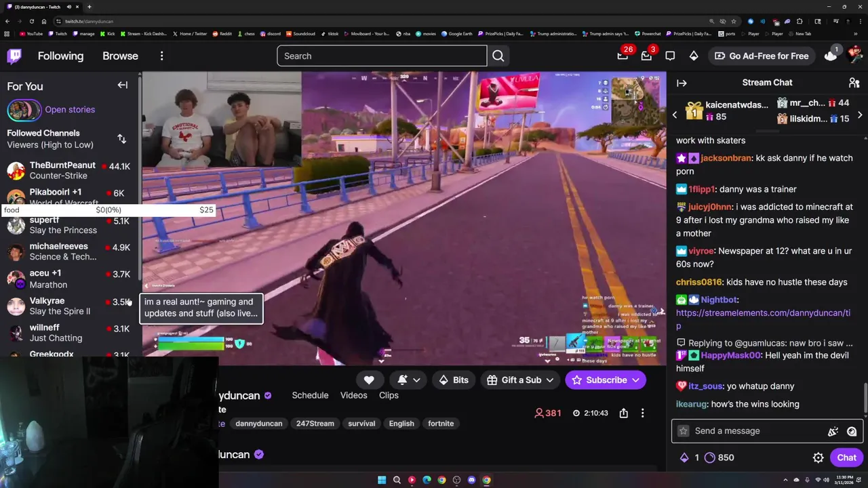Screen dimensions: 868x488
Task: Open YouTube bookmark
Action: tap(31, 33)
